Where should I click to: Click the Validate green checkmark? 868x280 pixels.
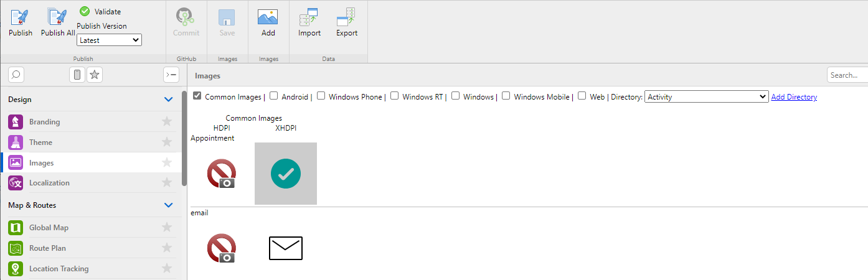point(85,11)
